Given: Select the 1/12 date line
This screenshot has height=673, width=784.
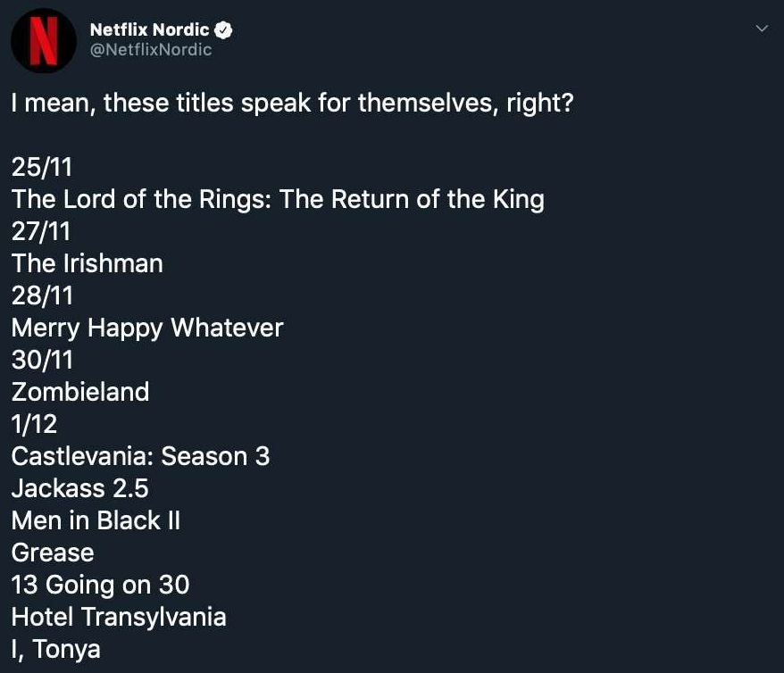Looking at the screenshot, I should 35,424.
